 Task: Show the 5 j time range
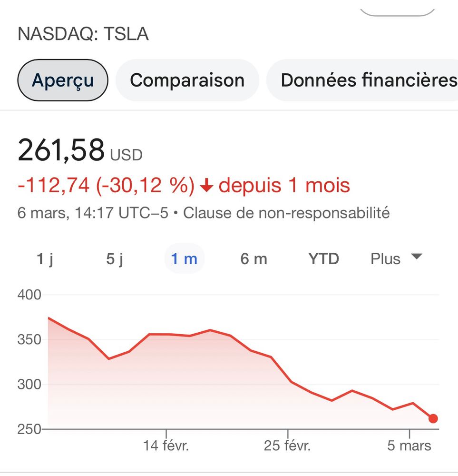point(115,259)
